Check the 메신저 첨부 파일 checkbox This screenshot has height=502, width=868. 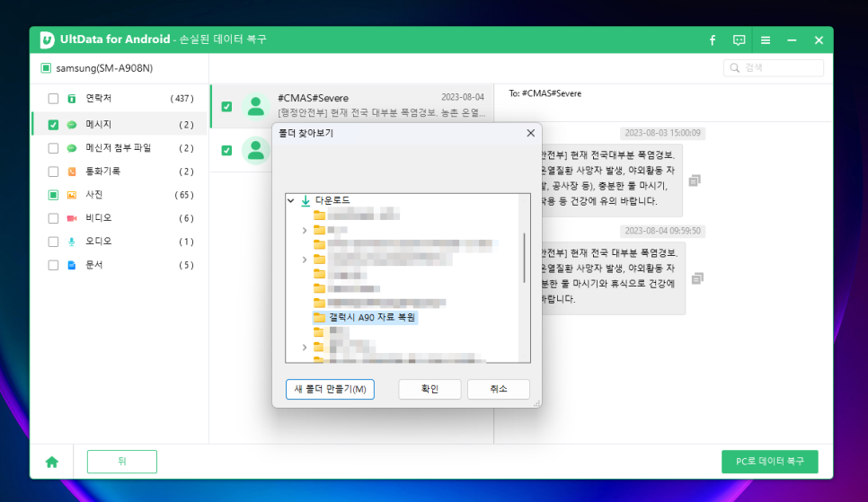point(53,148)
